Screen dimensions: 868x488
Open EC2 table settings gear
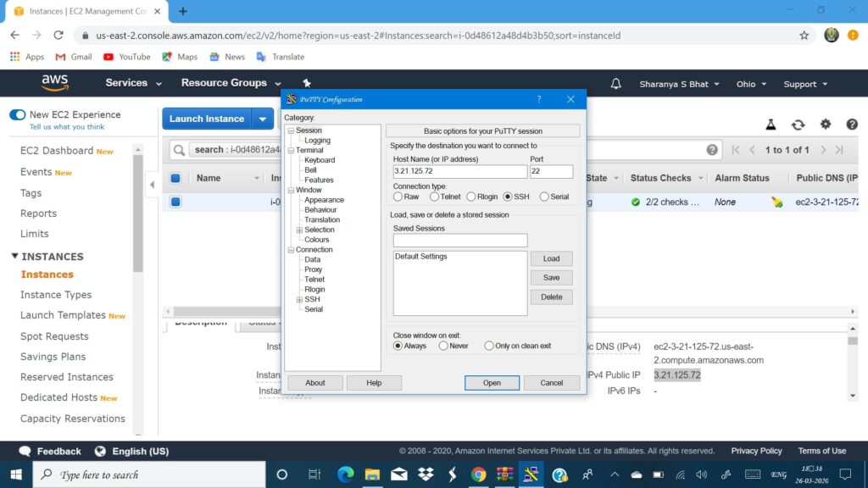click(x=826, y=124)
